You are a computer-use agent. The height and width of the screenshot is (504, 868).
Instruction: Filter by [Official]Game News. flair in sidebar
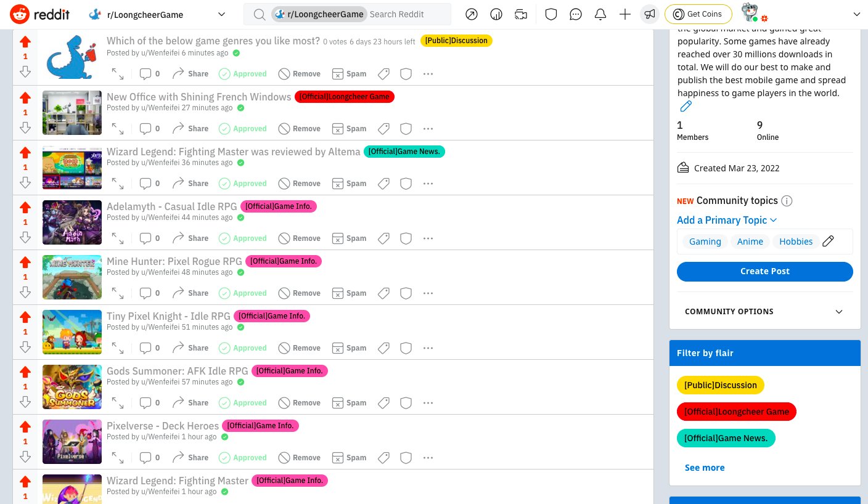(x=726, y=438)
